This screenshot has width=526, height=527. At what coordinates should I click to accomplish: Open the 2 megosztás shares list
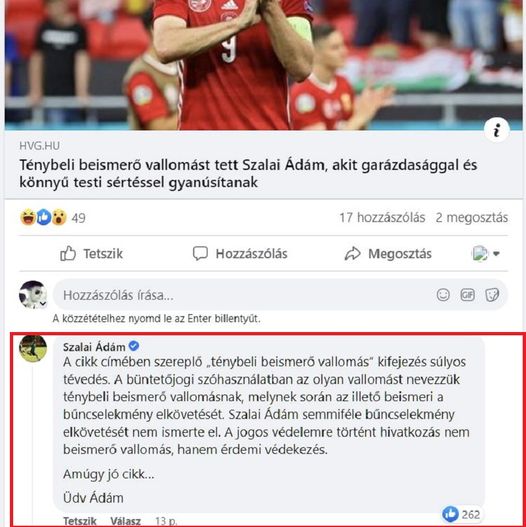pyautogui.click(x=472, y=218)
